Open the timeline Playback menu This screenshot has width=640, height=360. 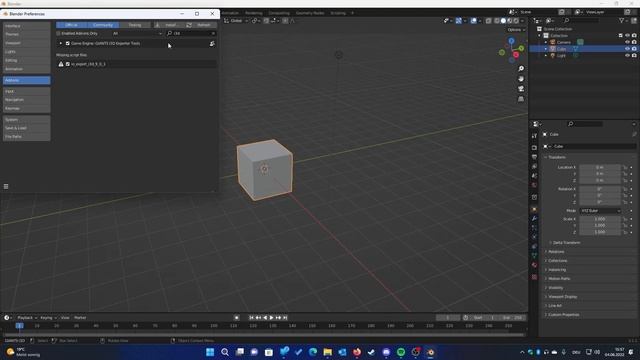tap(27, 318)
